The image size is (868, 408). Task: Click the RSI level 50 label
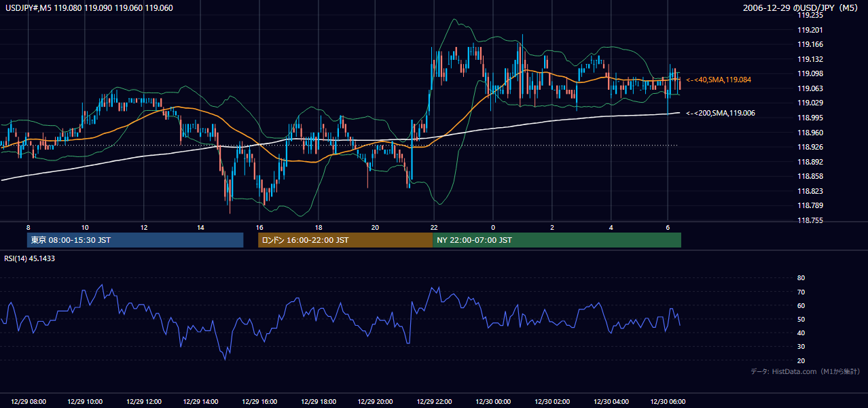point(801,319)
